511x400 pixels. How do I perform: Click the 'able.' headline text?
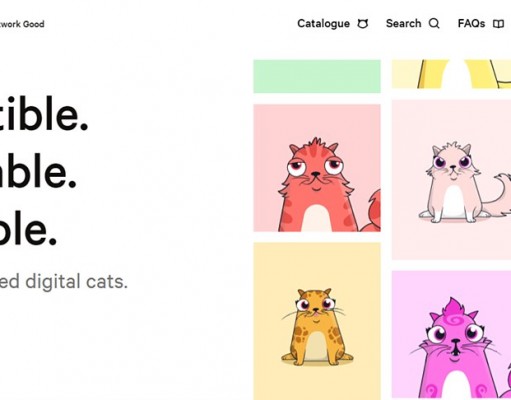(x=38, y=172)
